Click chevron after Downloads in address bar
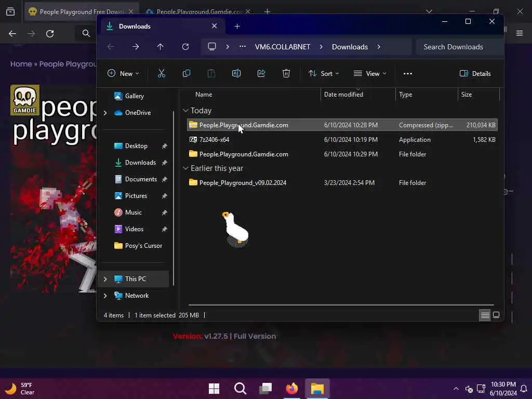 coord(379,47)
